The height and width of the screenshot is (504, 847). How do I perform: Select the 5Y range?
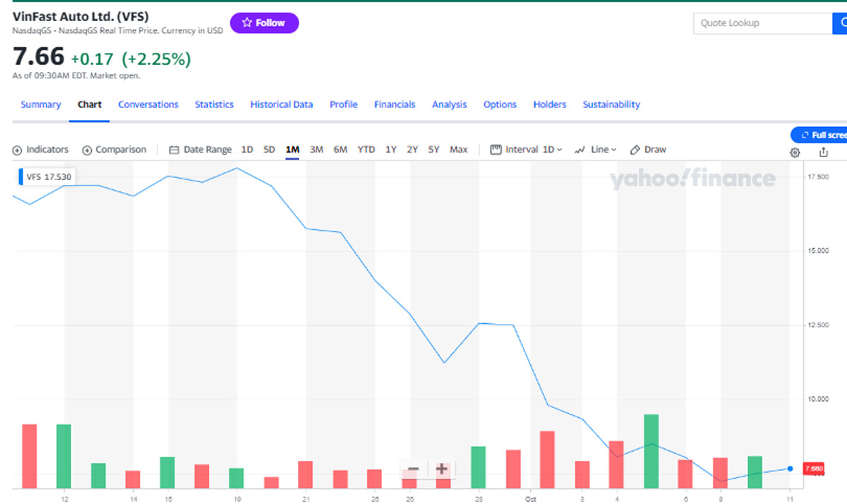click(433, 150)
